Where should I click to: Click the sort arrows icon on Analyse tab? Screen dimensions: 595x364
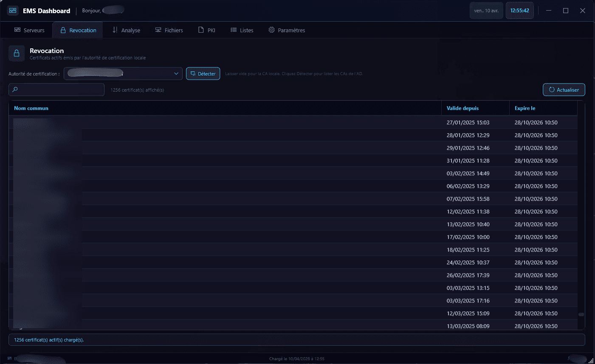click(115, 30)
